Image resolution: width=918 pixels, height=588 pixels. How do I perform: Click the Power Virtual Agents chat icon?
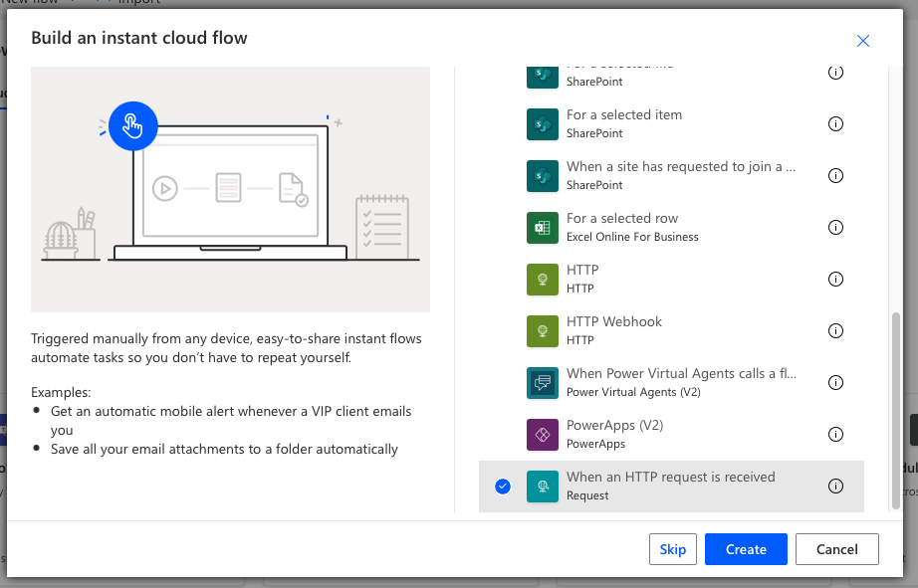pos(542,383)
